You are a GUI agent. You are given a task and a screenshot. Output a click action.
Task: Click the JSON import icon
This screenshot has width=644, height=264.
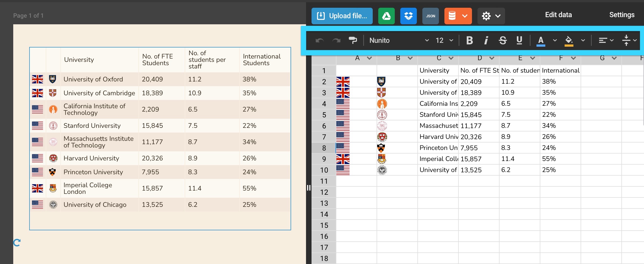coord(430,16)
